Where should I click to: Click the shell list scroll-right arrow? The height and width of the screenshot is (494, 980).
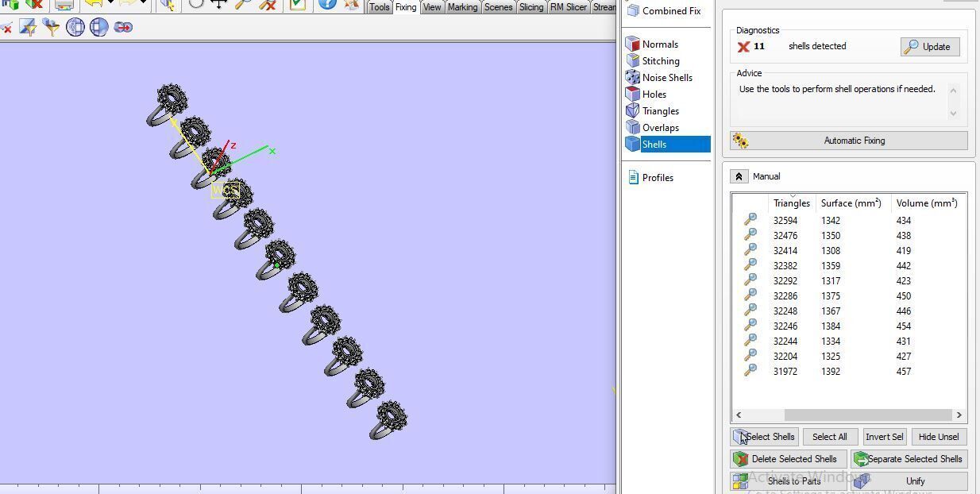click(959, 415)
